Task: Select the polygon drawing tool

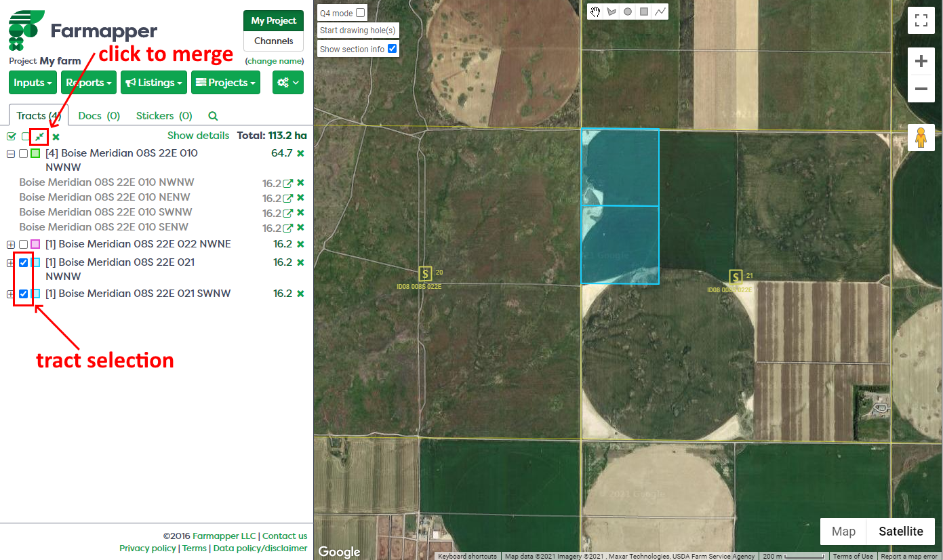Action: tap(612, 12)
